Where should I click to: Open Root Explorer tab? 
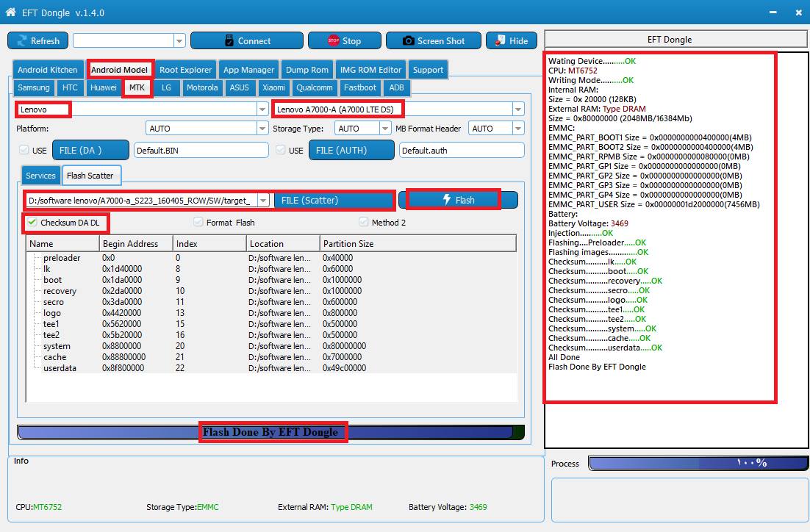pyautogui.click(x=185, y=70)
